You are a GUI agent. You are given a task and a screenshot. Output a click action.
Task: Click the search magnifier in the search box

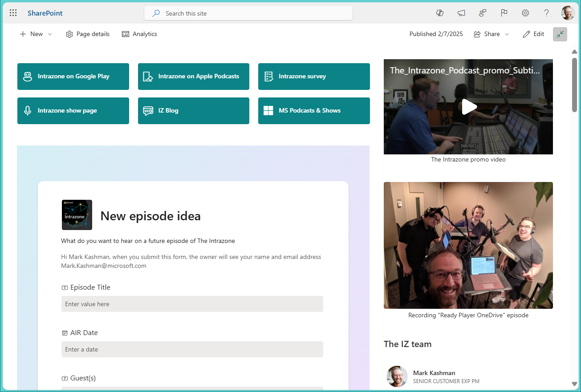(x=155, y=13)
